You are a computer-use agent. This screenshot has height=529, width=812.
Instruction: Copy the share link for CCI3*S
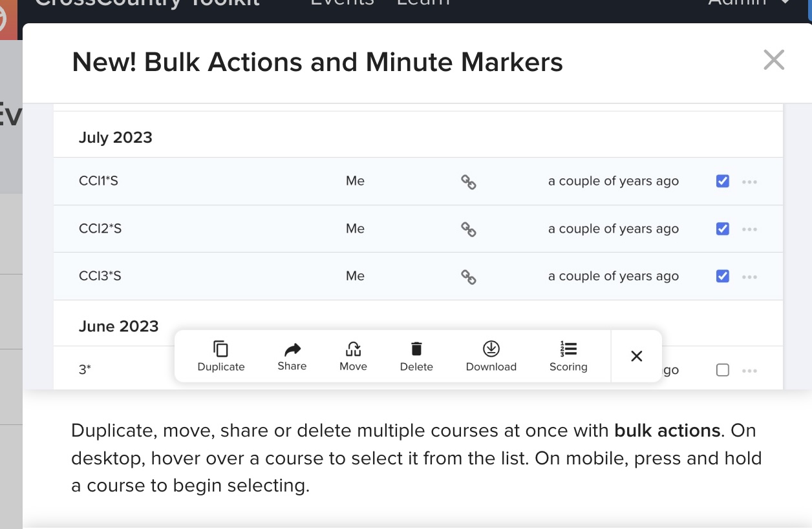[x=468, y=276]
